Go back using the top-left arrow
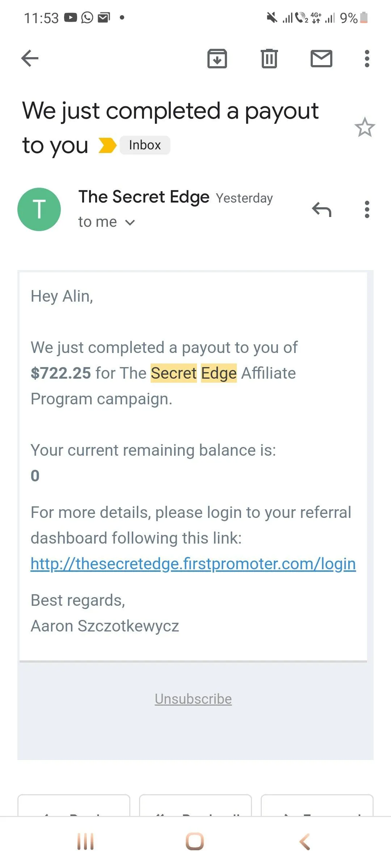This screenshot has height=868, width=391. (x=30, y=58)
